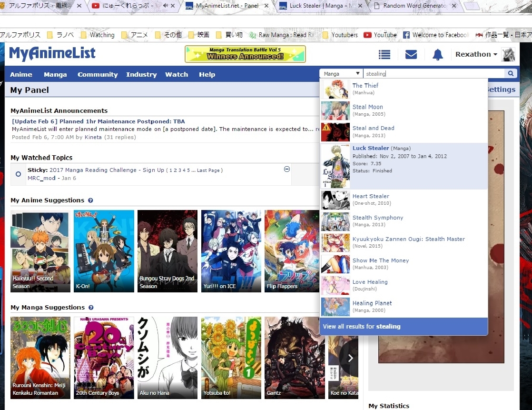Select The Thief search result
The image size is (532, 410).
(x=404, y=89)
